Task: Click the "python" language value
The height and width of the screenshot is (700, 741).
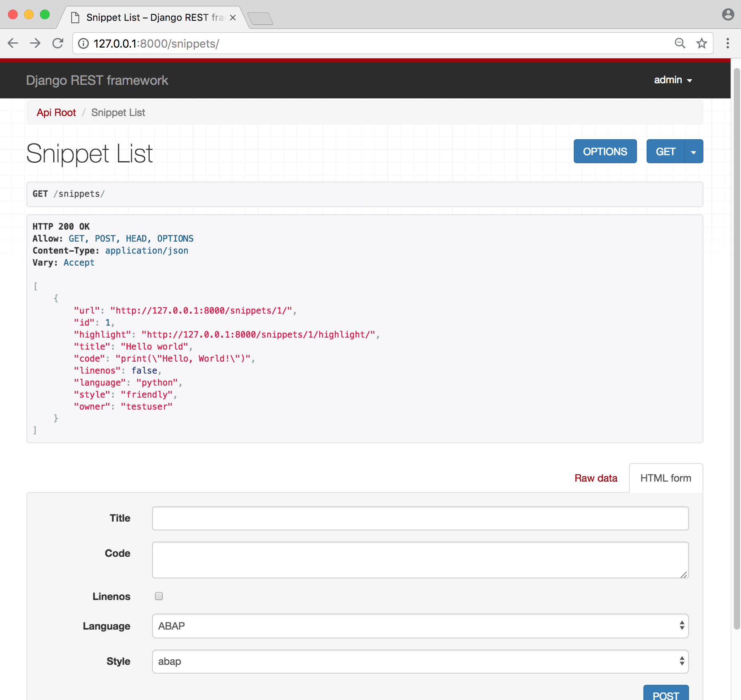Action: [x=157, y=383]
